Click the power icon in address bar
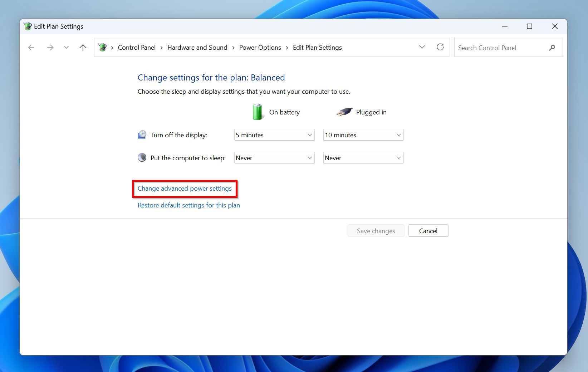Screen dimensions: 588x372 pyautogui.click(x=103, y=48)
